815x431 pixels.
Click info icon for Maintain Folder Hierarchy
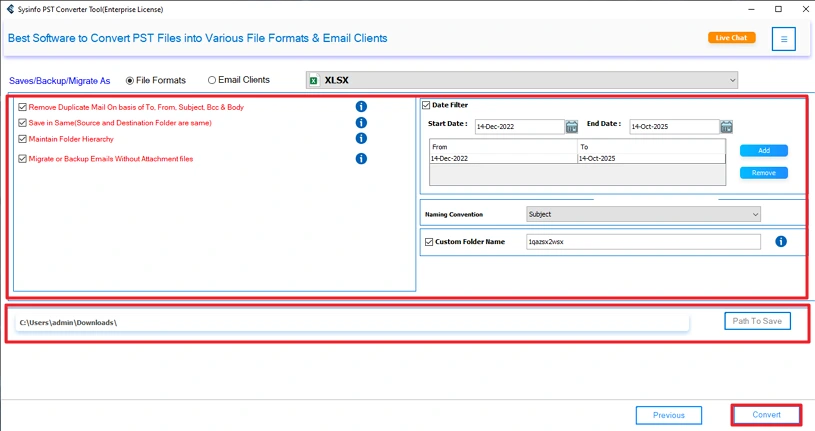pyautogui.click(x=361, y=138)
